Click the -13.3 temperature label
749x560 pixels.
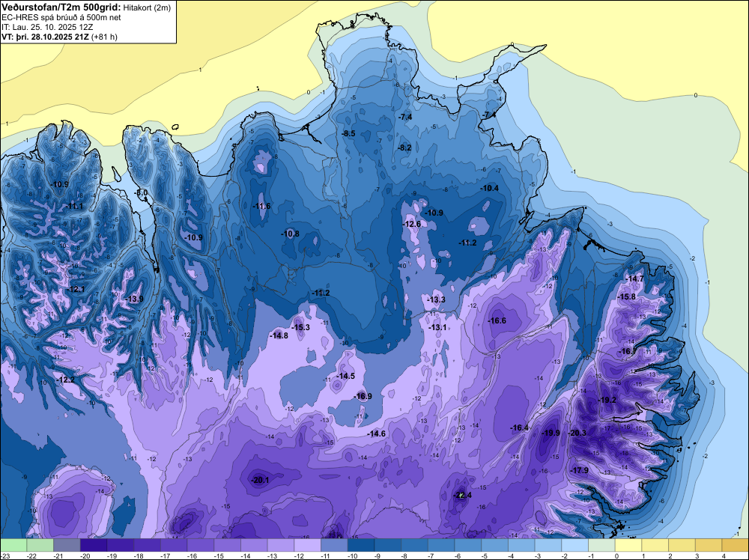click(x=436, y=299)
